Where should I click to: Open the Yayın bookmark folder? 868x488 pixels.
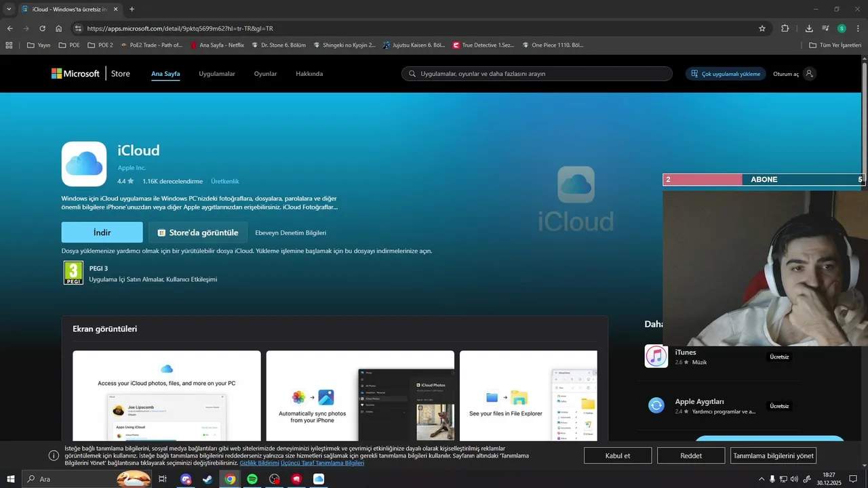(x=39, y=45)
